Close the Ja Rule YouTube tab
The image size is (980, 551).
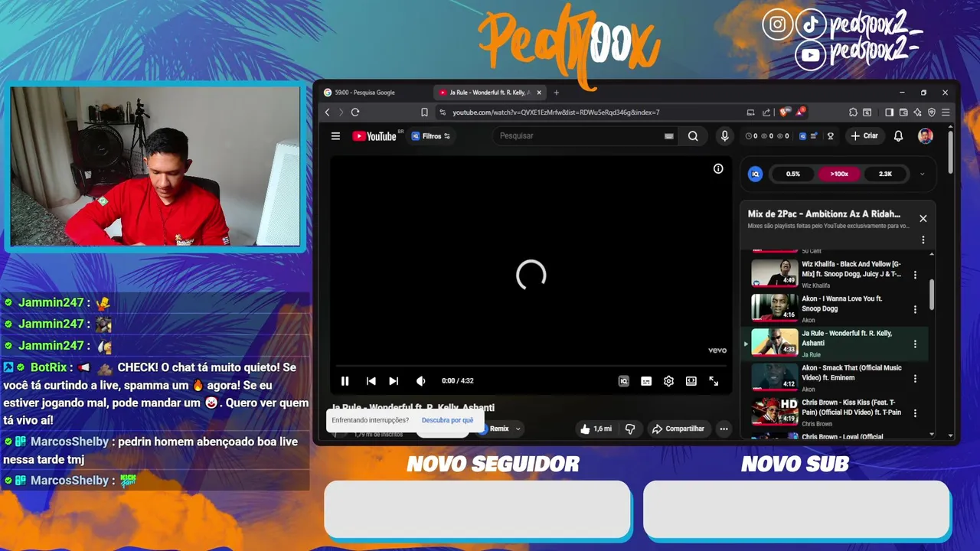pos(539,93)
